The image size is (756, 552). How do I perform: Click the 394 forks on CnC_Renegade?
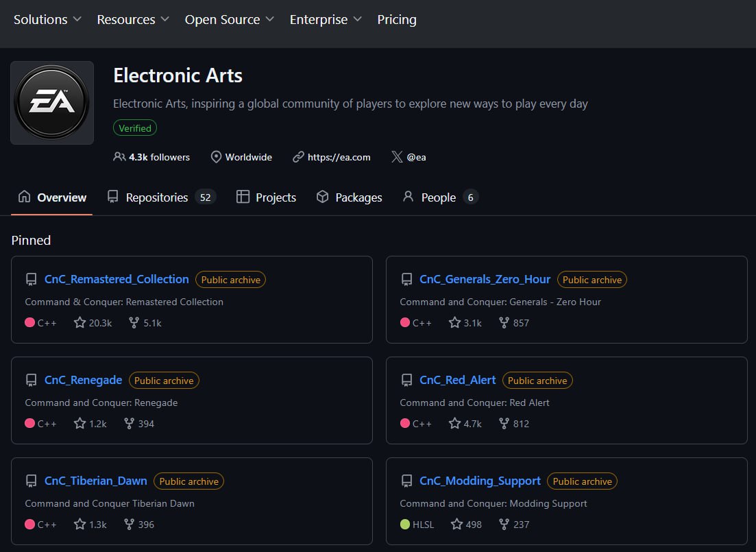pos(139,424)
